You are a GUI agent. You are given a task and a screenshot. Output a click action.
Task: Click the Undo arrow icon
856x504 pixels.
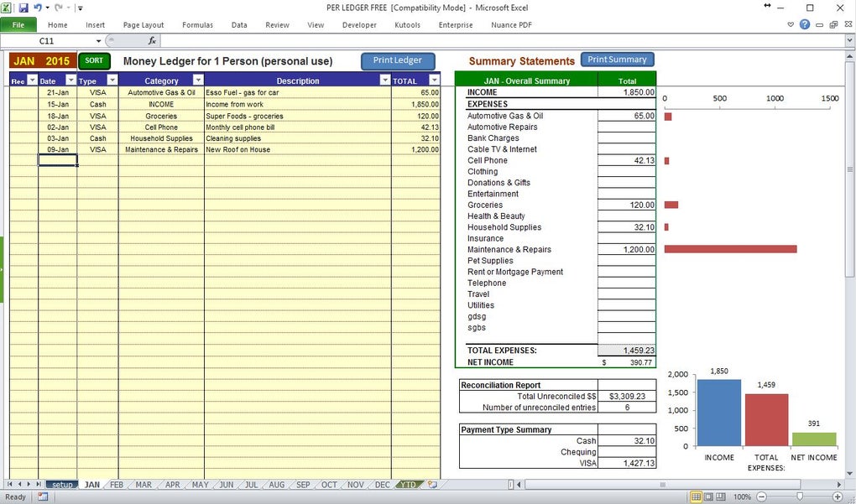click(x=38, y=8)
